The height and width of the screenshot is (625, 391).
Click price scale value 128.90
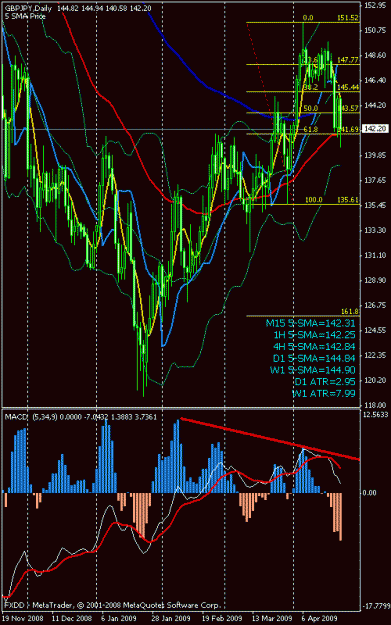click(375, 280)
